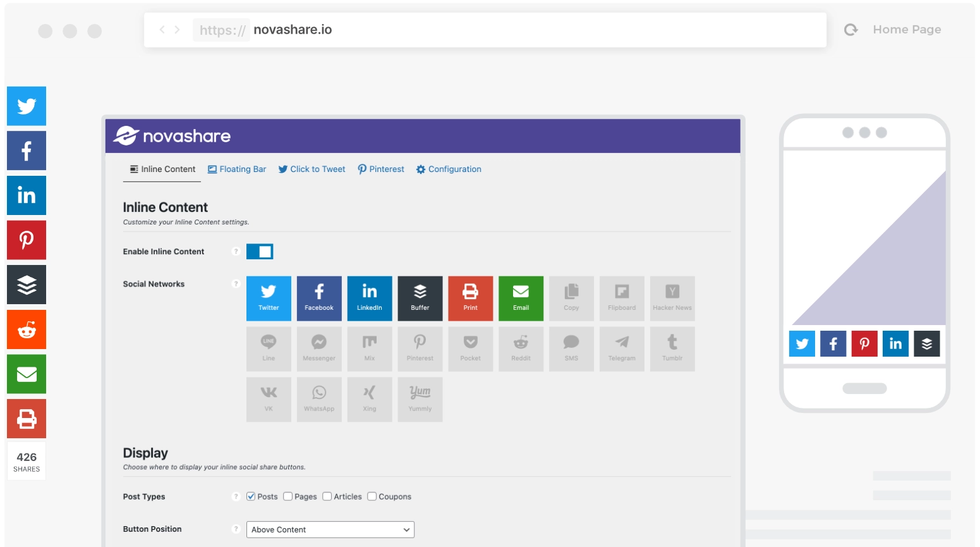The image size is (980, 547).
Task: Select the WhatsApp network tile
Action: coord(319,399)
